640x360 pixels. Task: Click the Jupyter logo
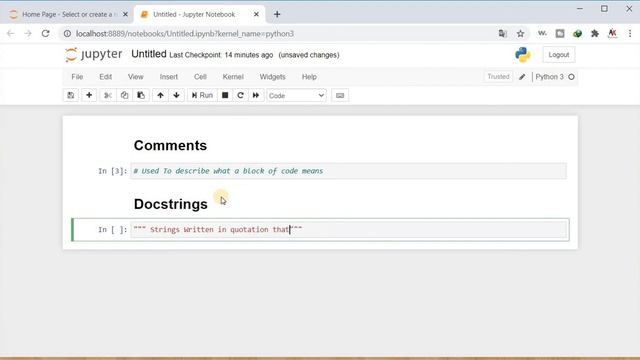(x=93, y=54)
